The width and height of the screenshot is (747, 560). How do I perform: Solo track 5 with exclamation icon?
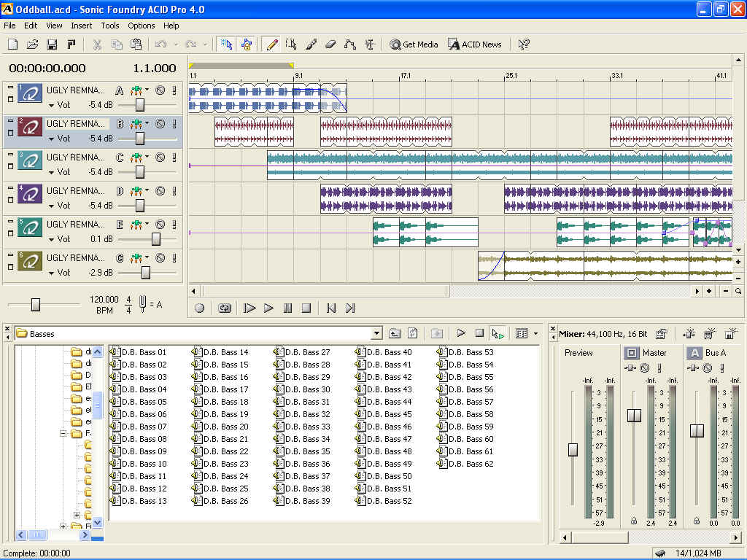174,225
